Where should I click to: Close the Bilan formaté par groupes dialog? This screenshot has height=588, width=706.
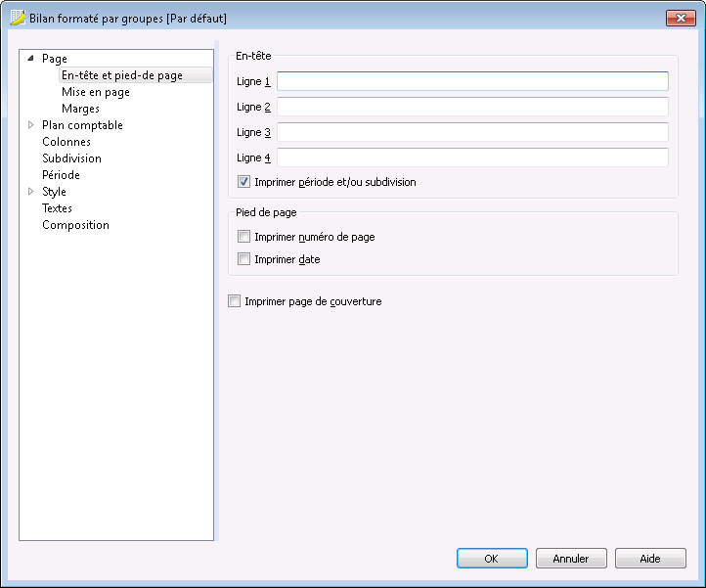[x=681, y=18]
